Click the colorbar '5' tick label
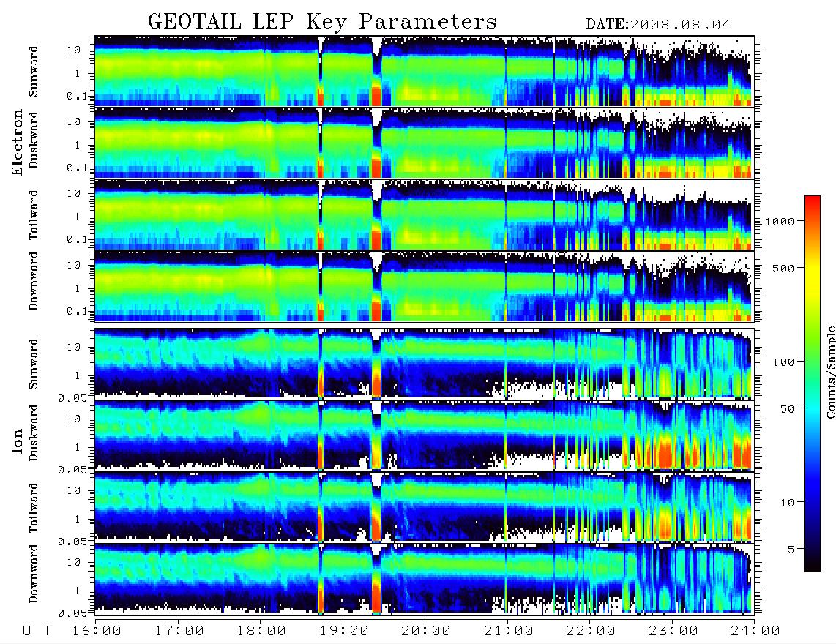The width and height of the screenshot is (836, 644). tap(791, 550)
